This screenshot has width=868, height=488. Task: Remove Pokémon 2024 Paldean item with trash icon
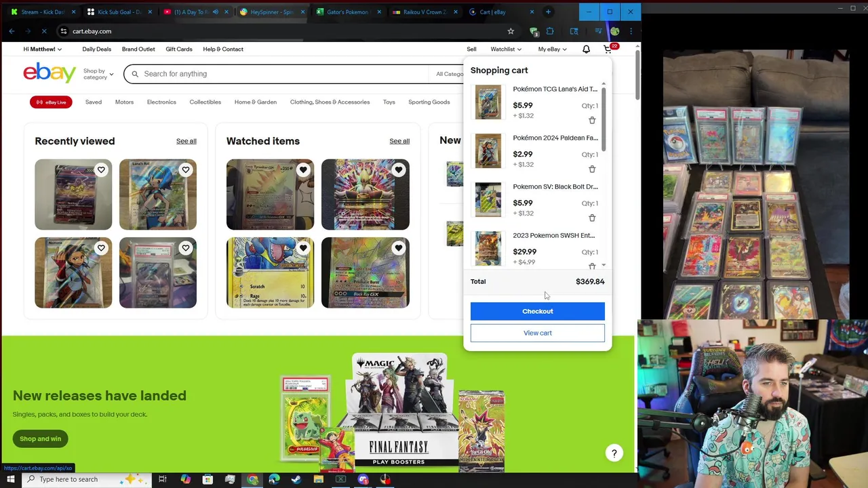coord(592,169)
